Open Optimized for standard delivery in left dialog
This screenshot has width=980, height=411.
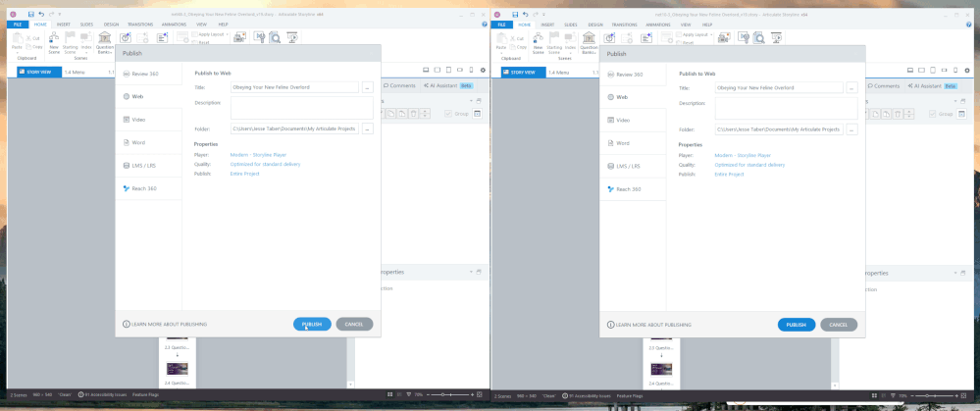coord(266,164)
